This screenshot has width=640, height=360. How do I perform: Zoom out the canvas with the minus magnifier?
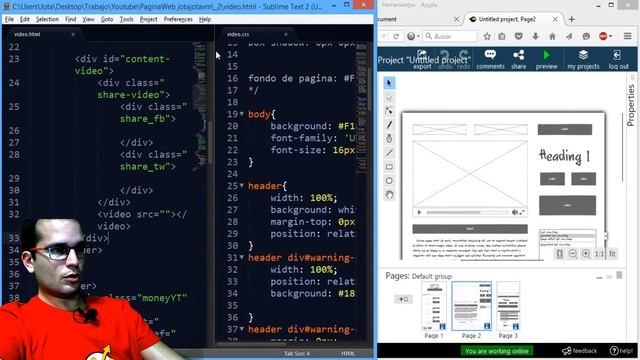coord(573,254)
